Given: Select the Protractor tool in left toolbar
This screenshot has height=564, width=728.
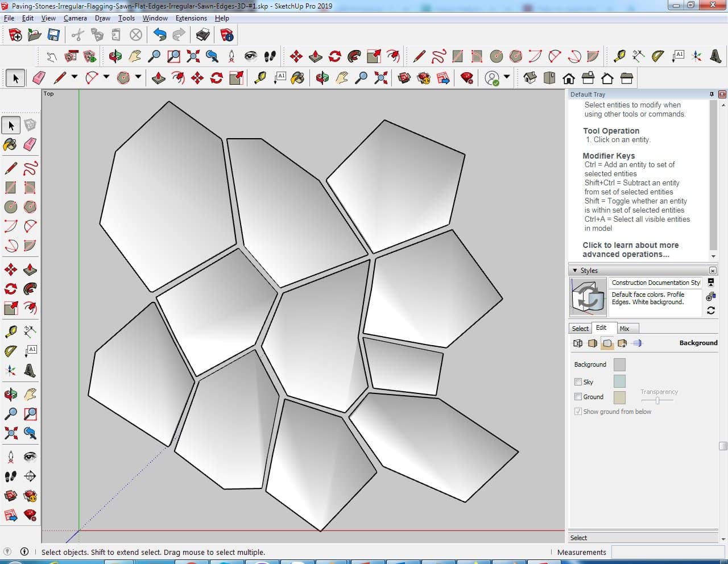Looking at the screenshot, I should coord(11,351).
